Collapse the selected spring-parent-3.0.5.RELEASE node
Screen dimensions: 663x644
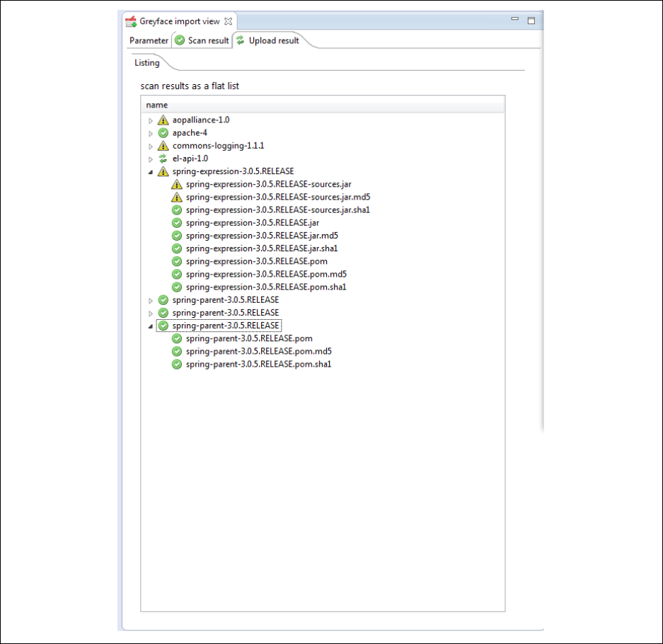(151, 326)
